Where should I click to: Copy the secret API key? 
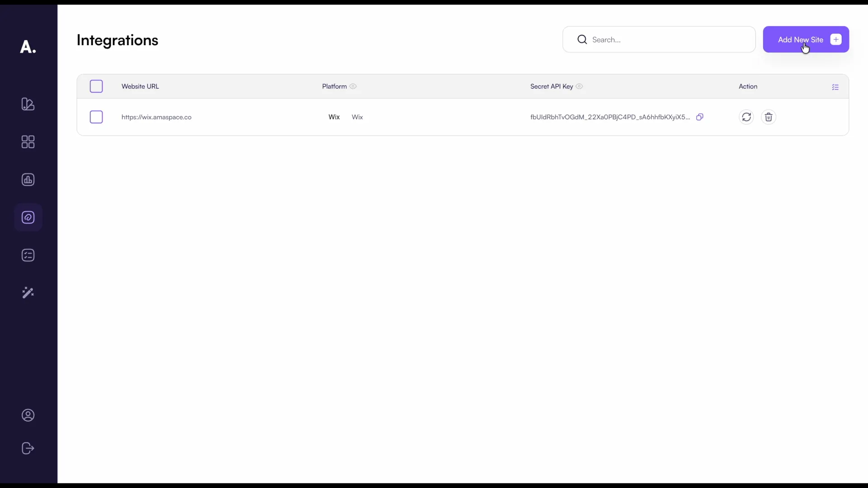[700, 117]
